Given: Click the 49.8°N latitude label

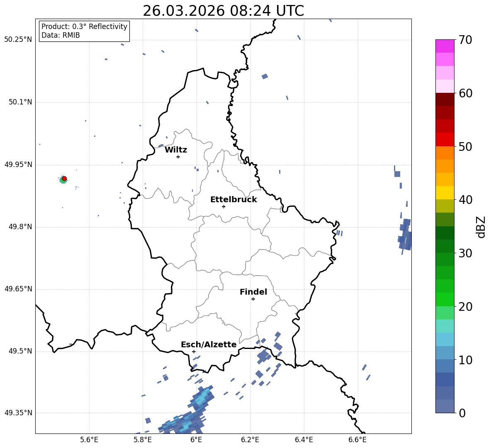Looking at the screenshot, I should (x=20, y=227).
